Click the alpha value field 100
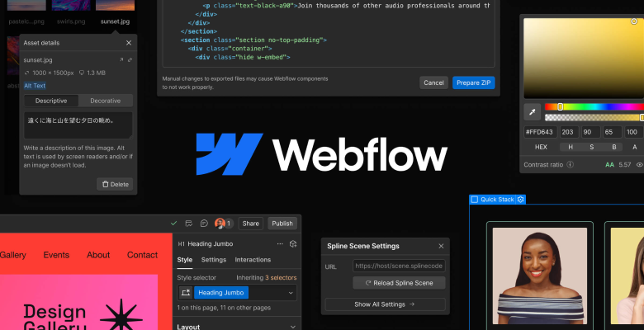Viewport: 644px width, 330px height. tap(634, 132)
